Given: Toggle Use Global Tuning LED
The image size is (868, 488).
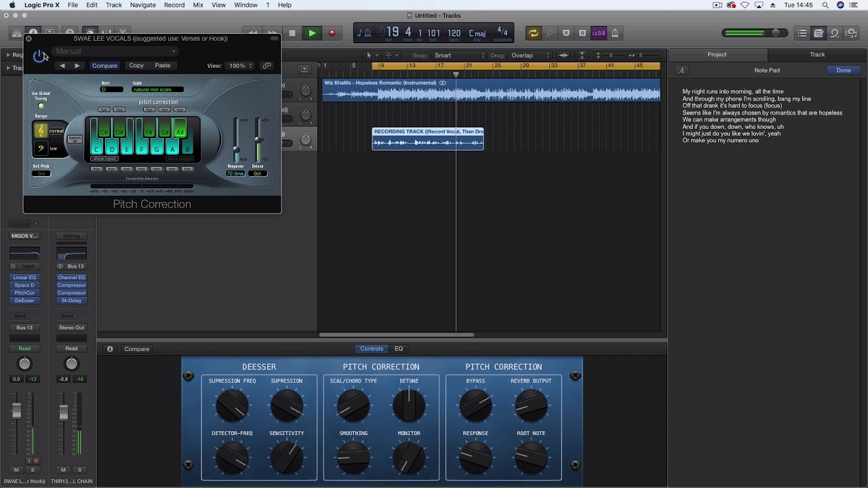Looking at the screenshot, I should [x=41, y=106].
